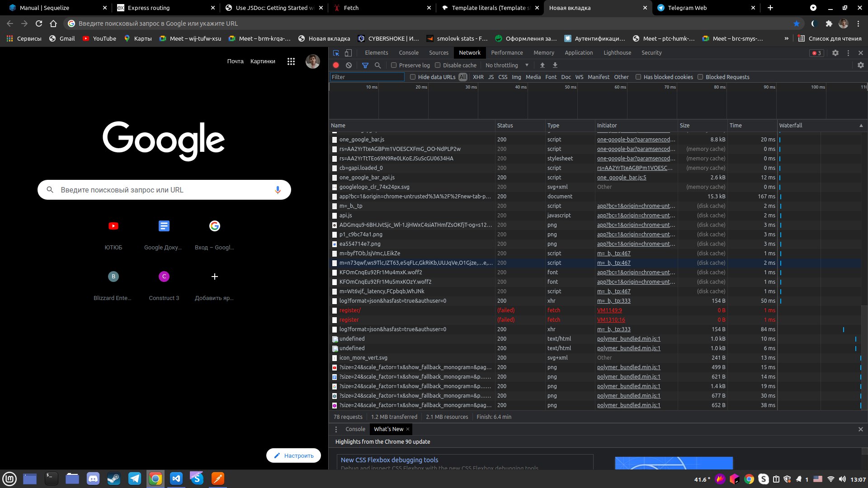868x488 pixels.
Task: Open the ЮТУБ shortcut tile
Action: 113,234
